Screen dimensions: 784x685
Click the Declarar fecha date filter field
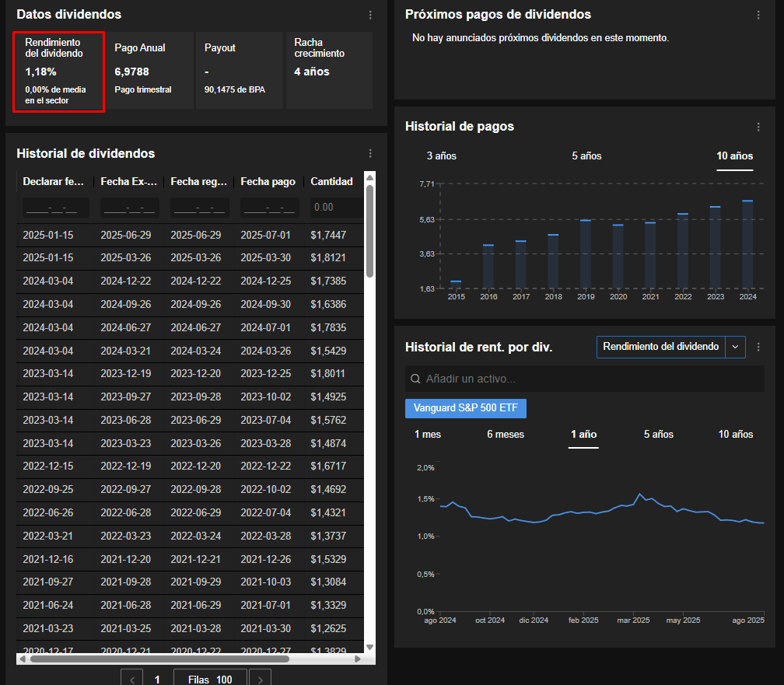[55, 208]
